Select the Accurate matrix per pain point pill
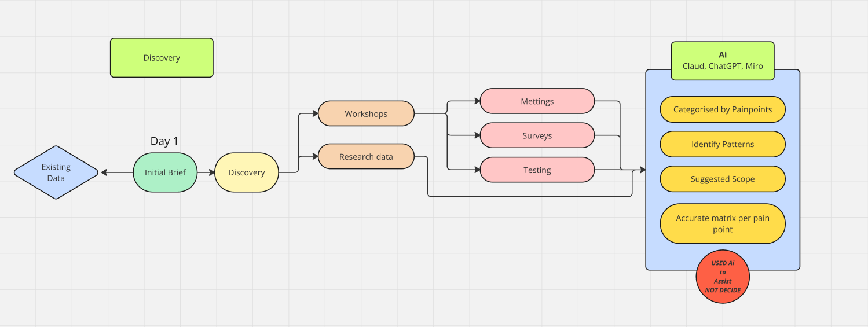The width and height of the screenshot is (868, 327). point(723,224)
